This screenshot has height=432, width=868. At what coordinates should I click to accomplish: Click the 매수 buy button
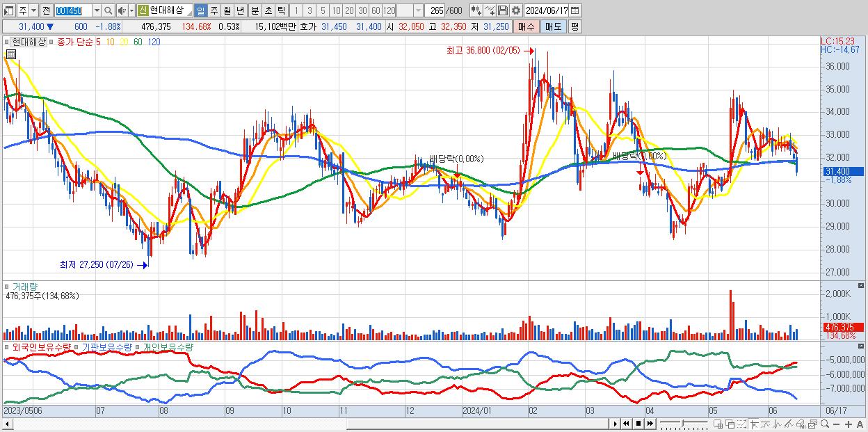[x=527, y=26]
